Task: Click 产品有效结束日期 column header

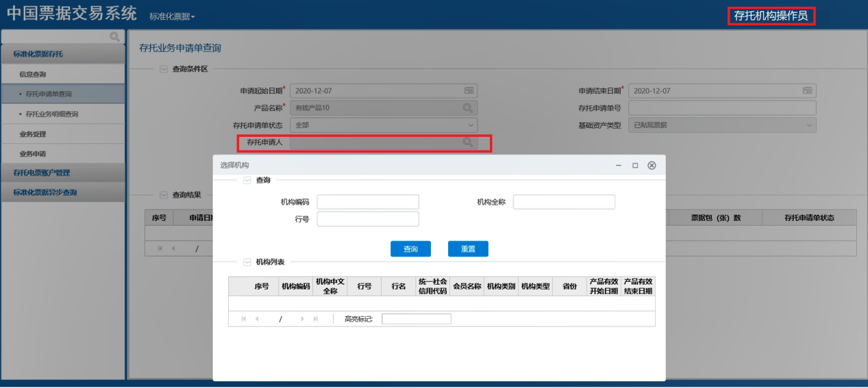Action: [638, 286]
